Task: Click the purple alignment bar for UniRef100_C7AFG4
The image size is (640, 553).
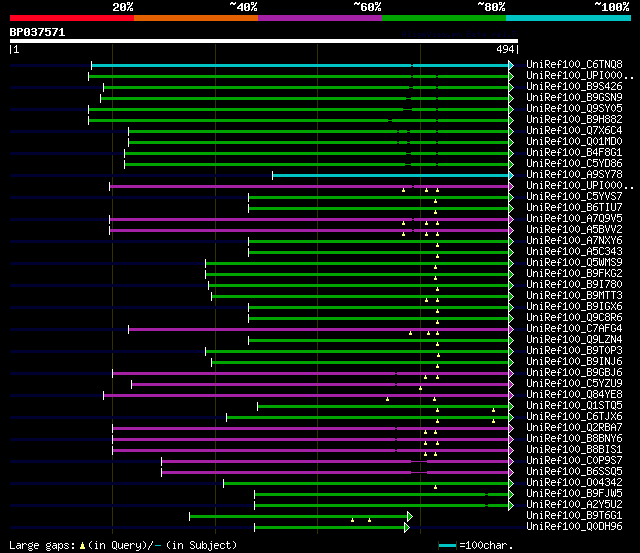Action: coord(318,329)
